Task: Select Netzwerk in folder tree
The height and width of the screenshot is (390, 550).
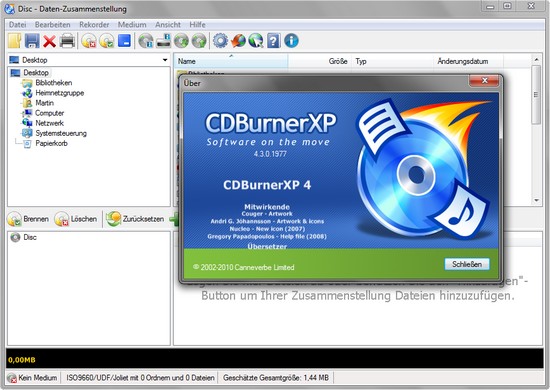Action: [x=49, y=123]
